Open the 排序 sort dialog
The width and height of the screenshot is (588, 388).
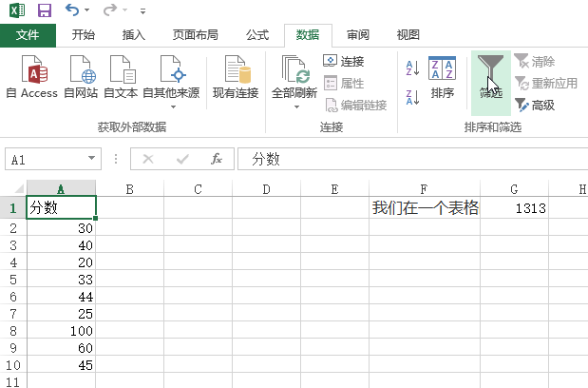coord(442,78)
